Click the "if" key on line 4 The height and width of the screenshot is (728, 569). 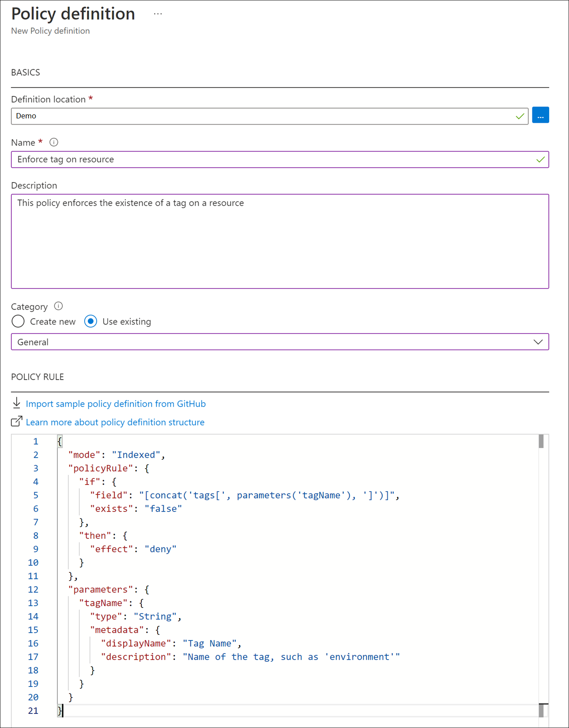[x=90, y=482]
